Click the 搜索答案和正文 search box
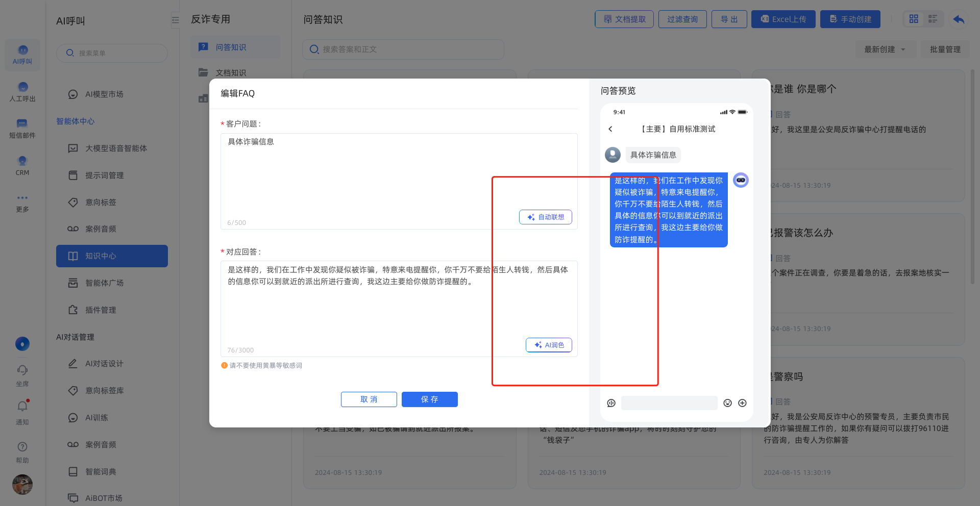The height and width of the screenshot is (506, 980). click(403, 49)
